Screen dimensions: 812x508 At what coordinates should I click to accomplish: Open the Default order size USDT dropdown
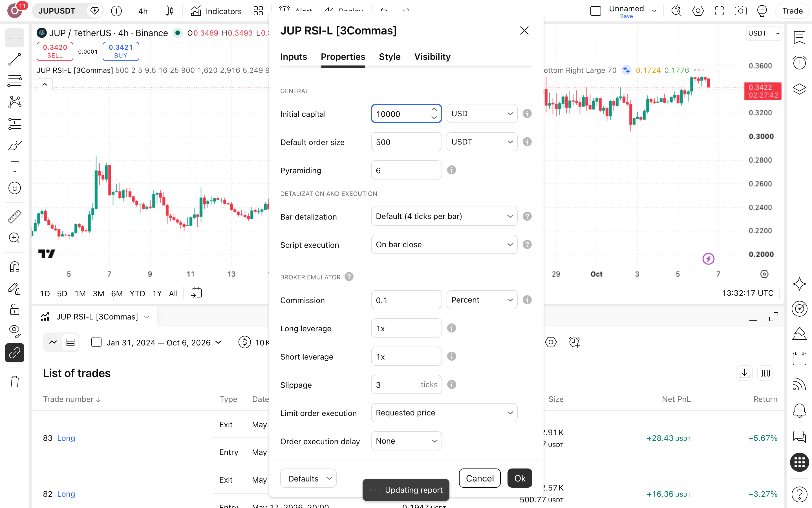tap(482, 142)
